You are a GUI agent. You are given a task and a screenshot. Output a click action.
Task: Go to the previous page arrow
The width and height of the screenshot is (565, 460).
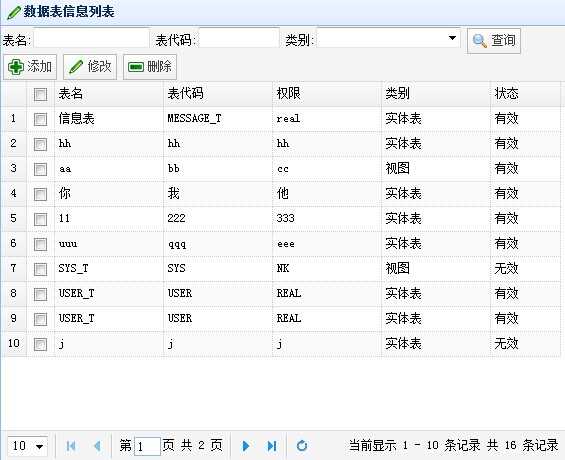(x=97, y=446)
